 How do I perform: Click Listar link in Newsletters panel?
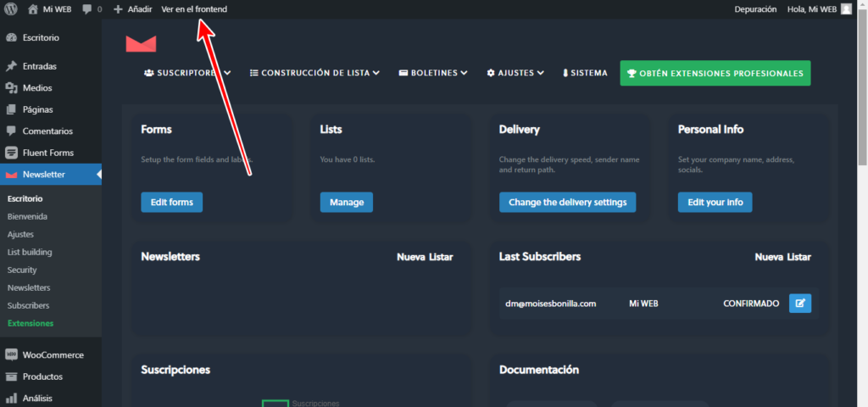(x=441, y=257)
